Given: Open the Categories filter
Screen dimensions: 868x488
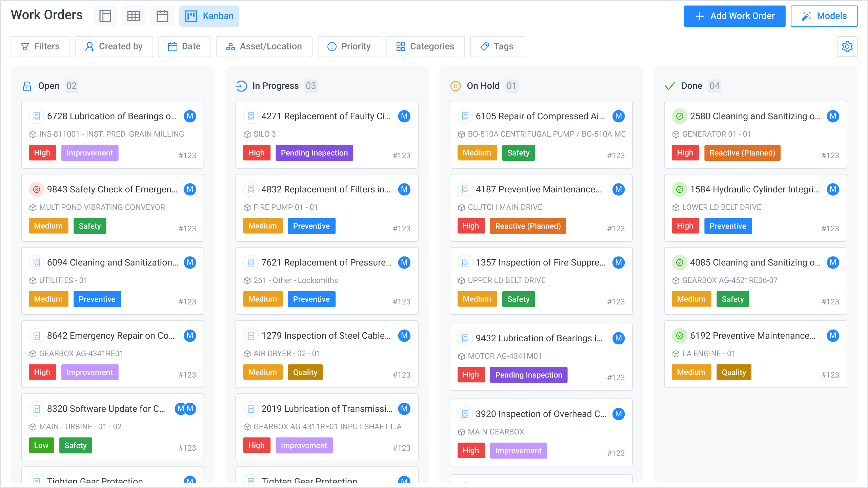Looking at the screenshot, I should pos(425,46).
